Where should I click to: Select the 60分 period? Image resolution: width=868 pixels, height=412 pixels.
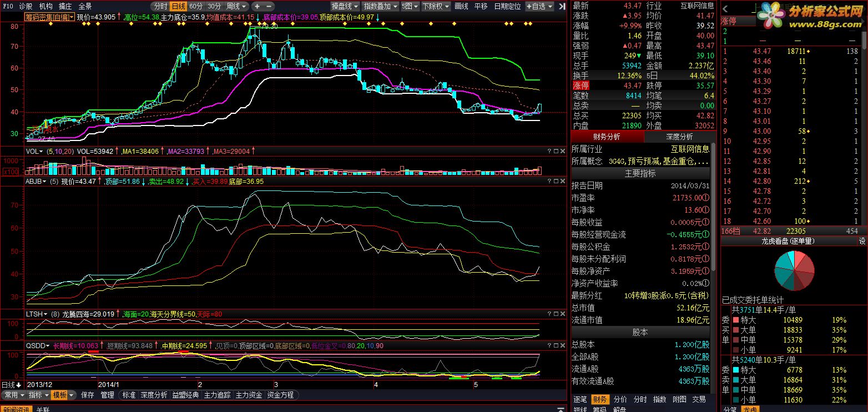coord(196,6)
